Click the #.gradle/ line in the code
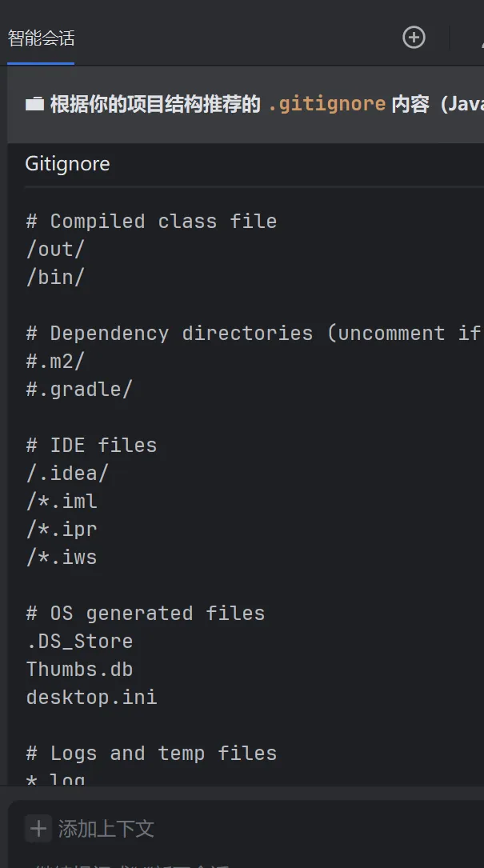This screenshot has width=484, height=868. point(79,389)
